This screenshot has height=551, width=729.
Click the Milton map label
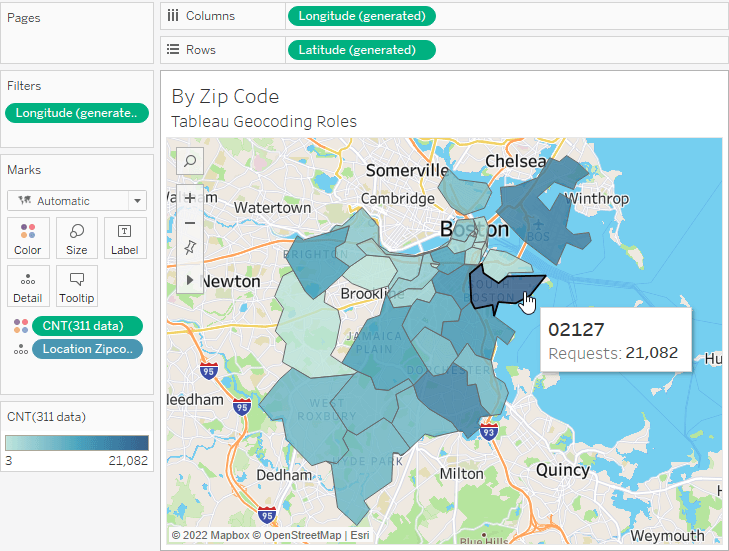pyautogui.click(x=462, y=474)
